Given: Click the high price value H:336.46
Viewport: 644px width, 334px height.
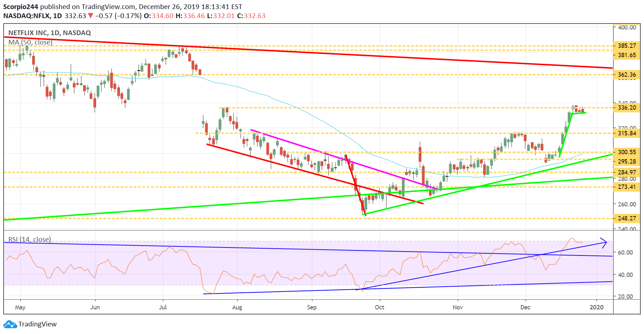Looking at the screenshot, I should point(190,16).
